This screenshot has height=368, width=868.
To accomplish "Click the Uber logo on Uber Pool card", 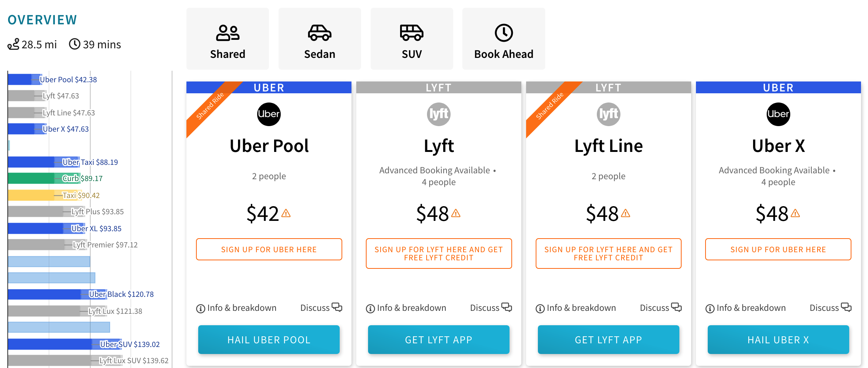I will 269,114.
